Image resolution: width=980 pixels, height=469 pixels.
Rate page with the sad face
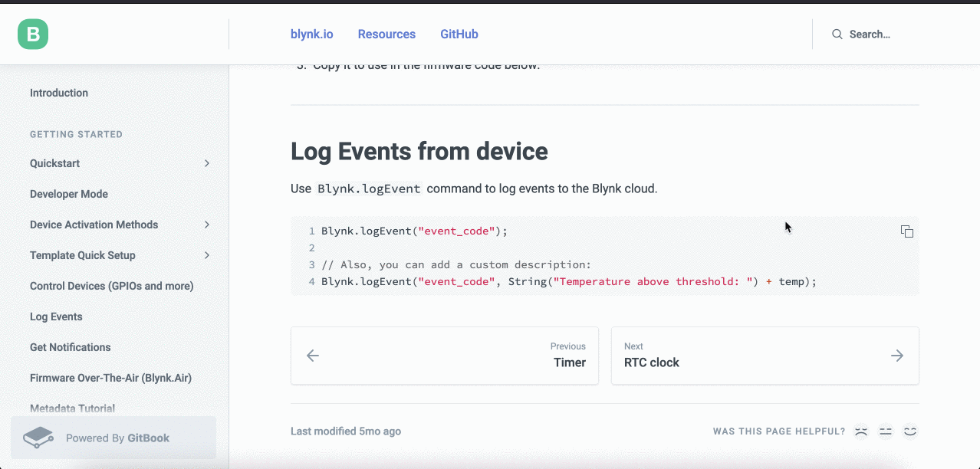(x=861, y=431)
